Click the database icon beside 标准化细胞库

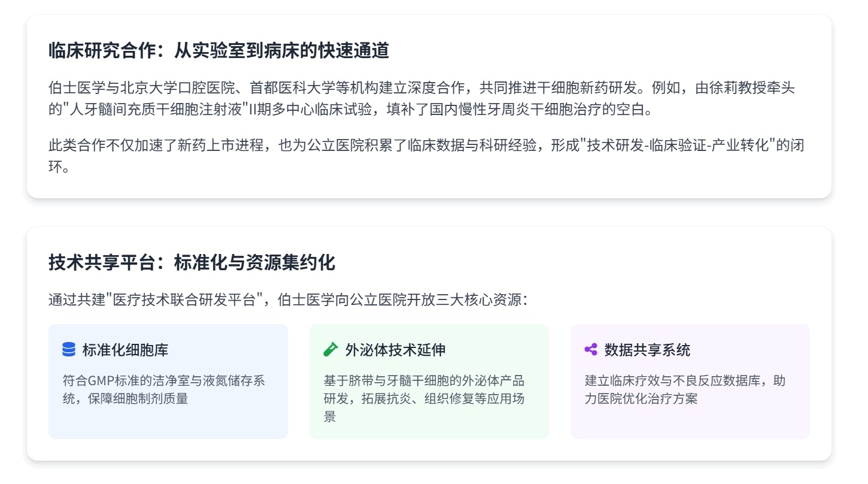click(69, 349)
